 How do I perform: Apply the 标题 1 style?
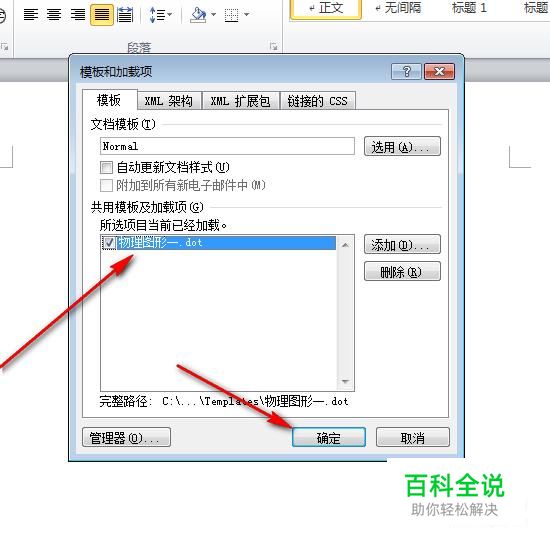tap(469, 8)
